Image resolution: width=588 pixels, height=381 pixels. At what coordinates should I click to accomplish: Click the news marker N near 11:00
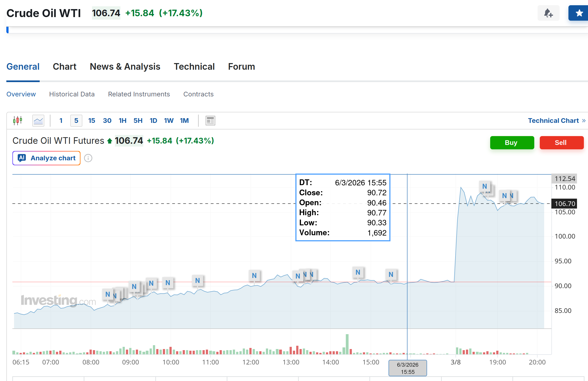pyautogui.click(x=198, y=280)
